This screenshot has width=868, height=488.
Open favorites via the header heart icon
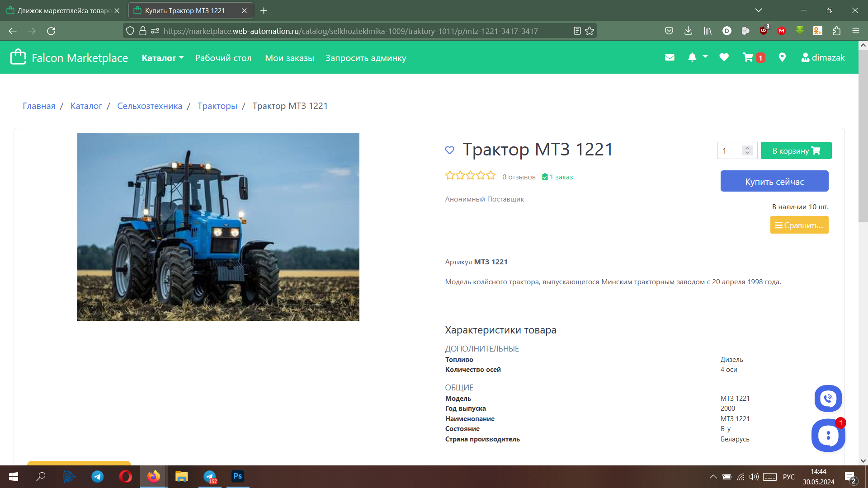pos(724,57)
